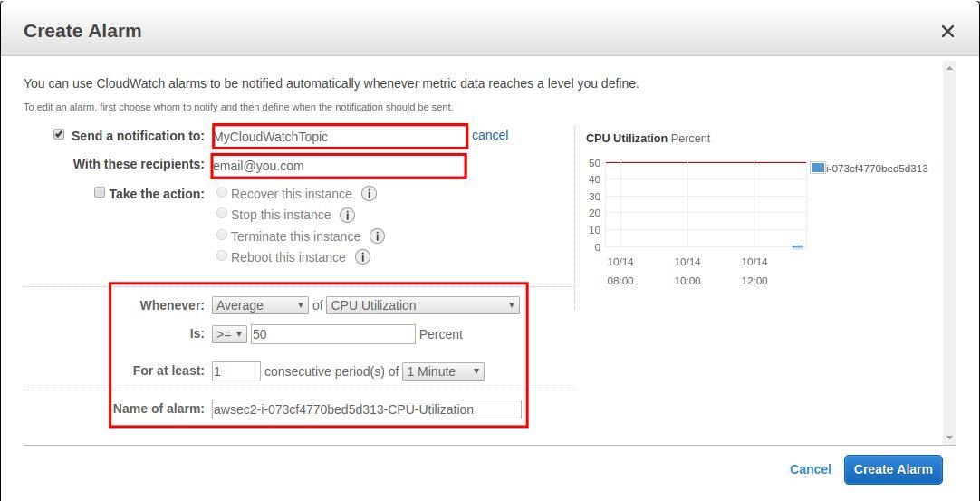Image resolution: width=980 pixels, height=501 pixels.
Task: Click info icon beside Stop this instance
Action: tap(348, 215)
